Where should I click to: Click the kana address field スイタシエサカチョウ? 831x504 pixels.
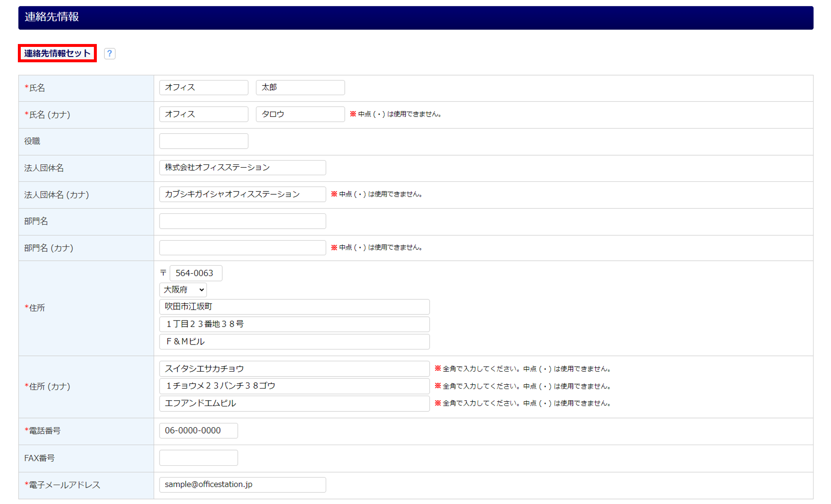(x=294, y=369)
